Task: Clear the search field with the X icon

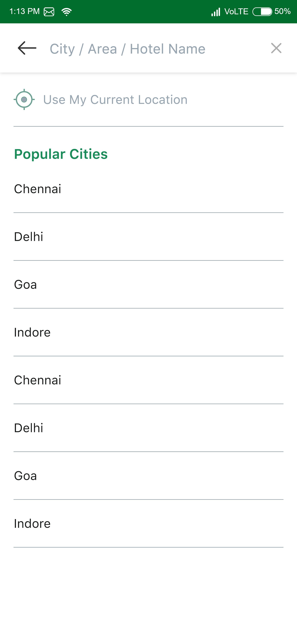Action: (x=276, y=48)
